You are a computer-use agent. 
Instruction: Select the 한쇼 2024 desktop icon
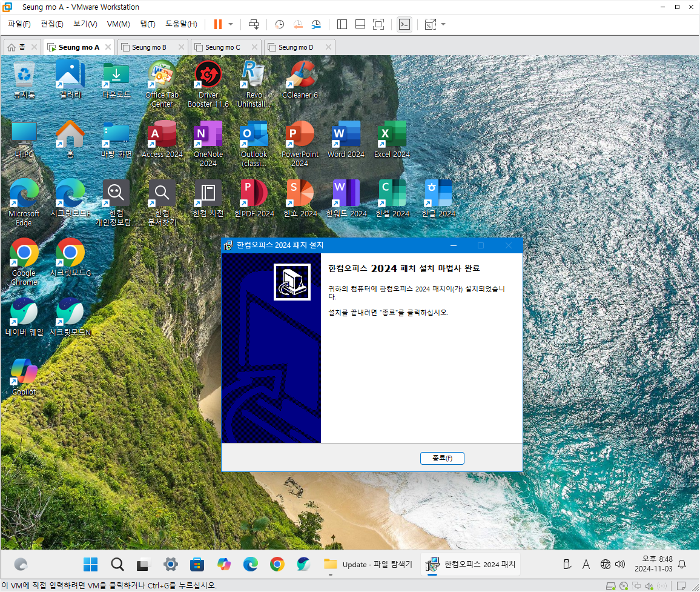[300, 199]
